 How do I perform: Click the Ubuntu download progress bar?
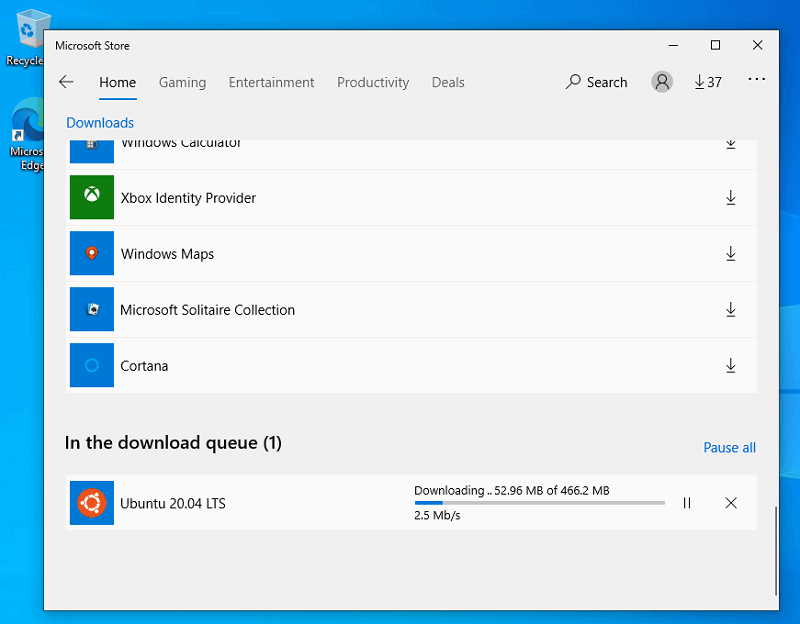coord(539,503)
